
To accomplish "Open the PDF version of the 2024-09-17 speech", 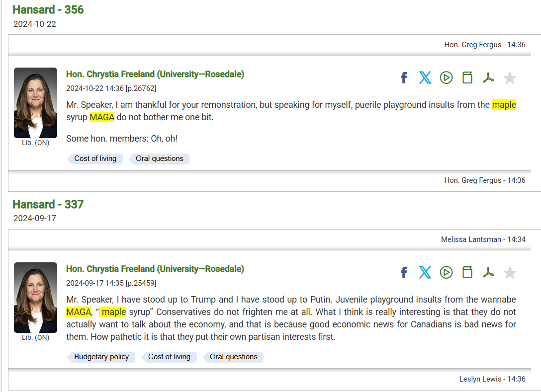I will pos(488,273).
